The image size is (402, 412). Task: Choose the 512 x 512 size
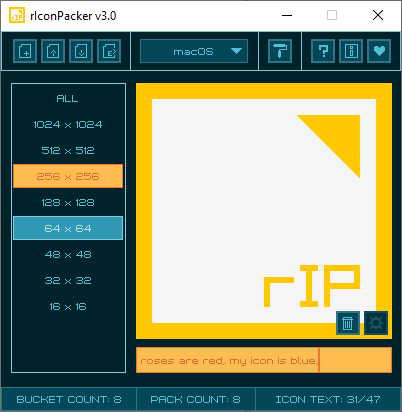pos(68,150)
